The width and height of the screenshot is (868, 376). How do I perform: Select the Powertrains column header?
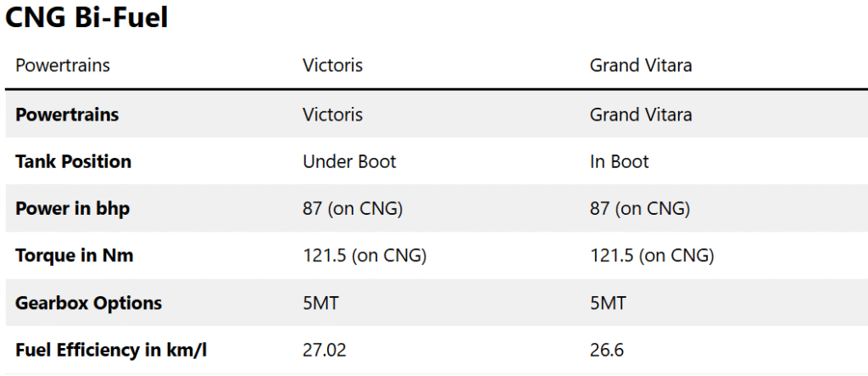[x=63, y=65]
